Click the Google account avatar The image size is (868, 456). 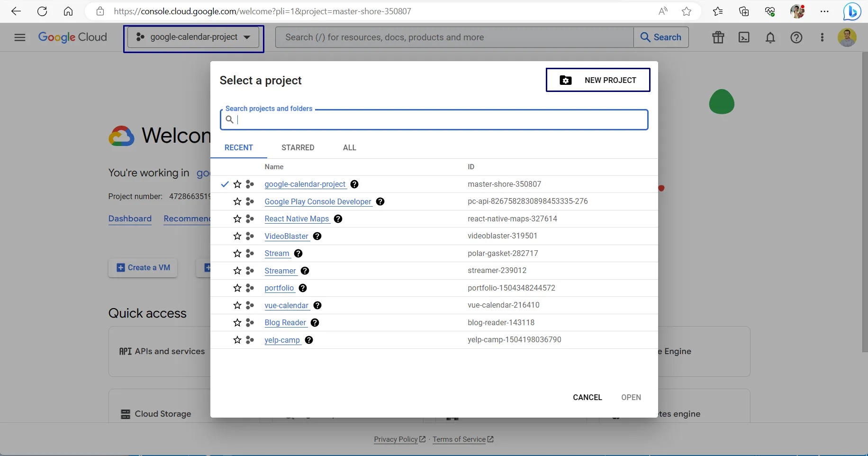tap(847, 37)
